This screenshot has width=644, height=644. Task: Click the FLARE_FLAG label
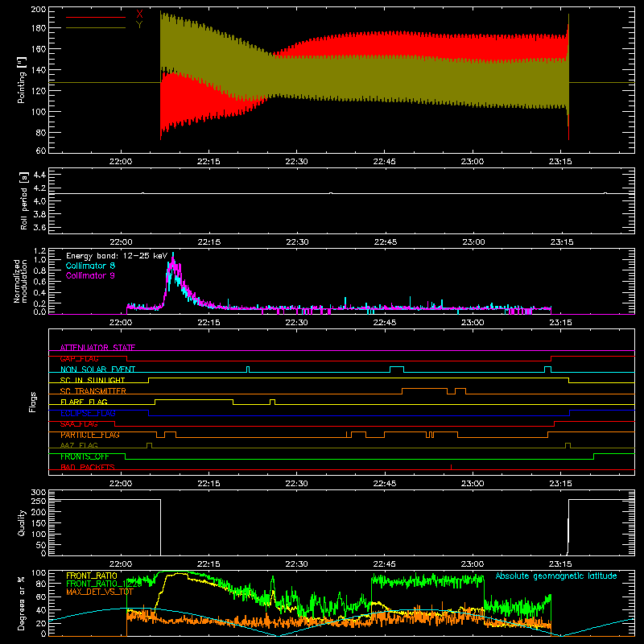point(84,402)
